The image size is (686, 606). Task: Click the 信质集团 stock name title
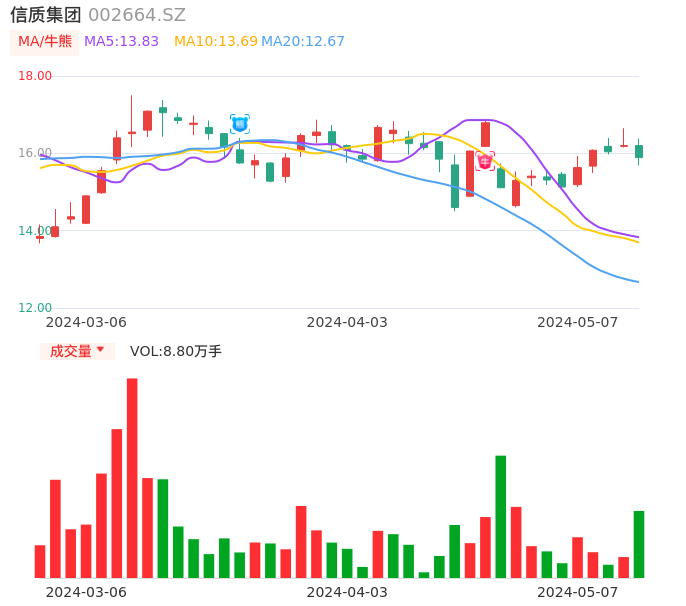tap(46, 15)
